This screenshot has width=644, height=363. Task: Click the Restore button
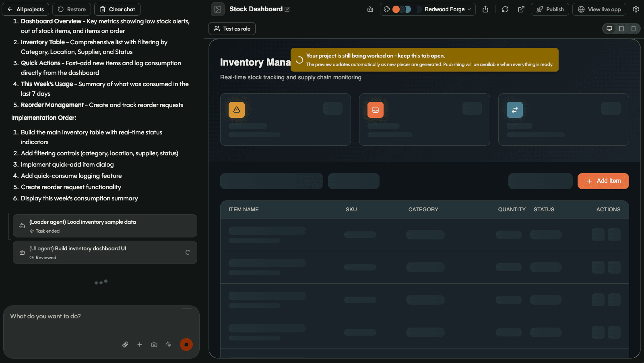click(x=72, y=9)
